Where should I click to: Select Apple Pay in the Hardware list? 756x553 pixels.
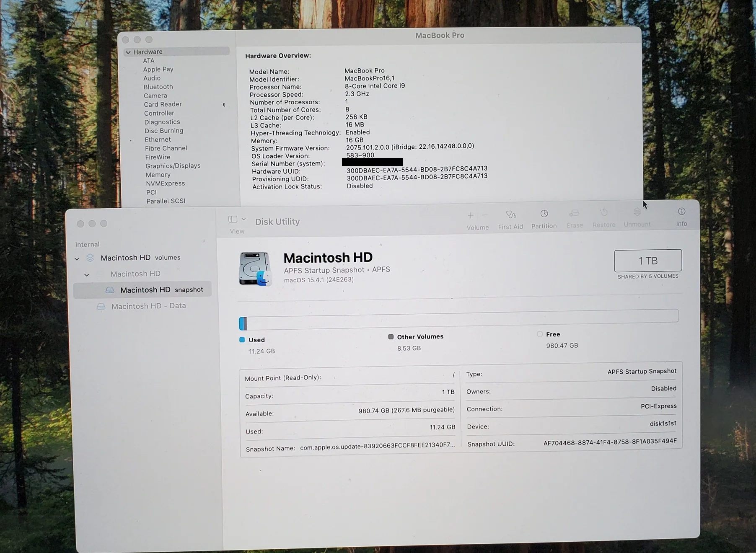click(x=158, y=69)
